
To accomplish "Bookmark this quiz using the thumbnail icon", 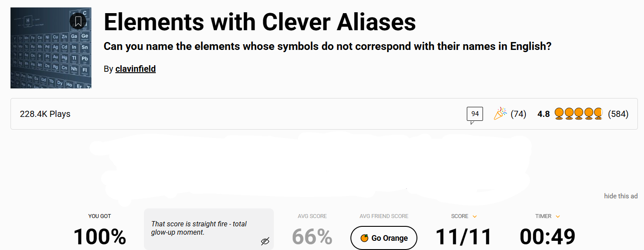I will click(78, 21).
